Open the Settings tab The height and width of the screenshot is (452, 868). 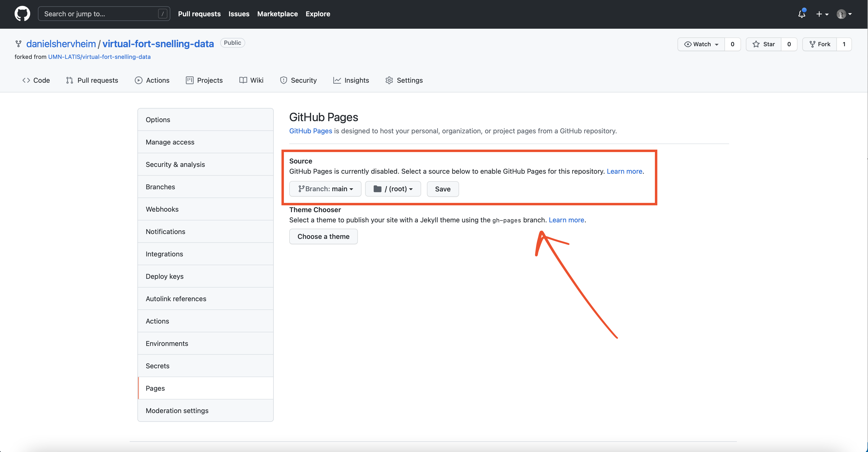(404, 80)
